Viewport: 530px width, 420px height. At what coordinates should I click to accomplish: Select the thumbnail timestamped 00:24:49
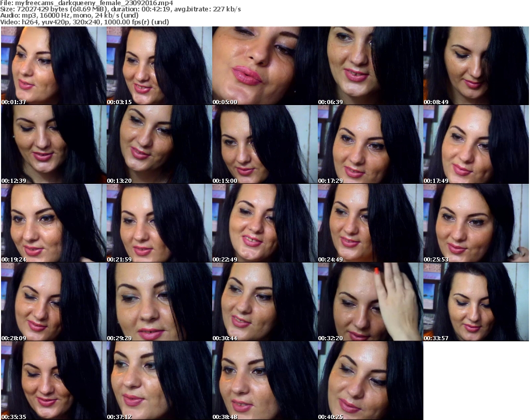(x=371, y=223)
